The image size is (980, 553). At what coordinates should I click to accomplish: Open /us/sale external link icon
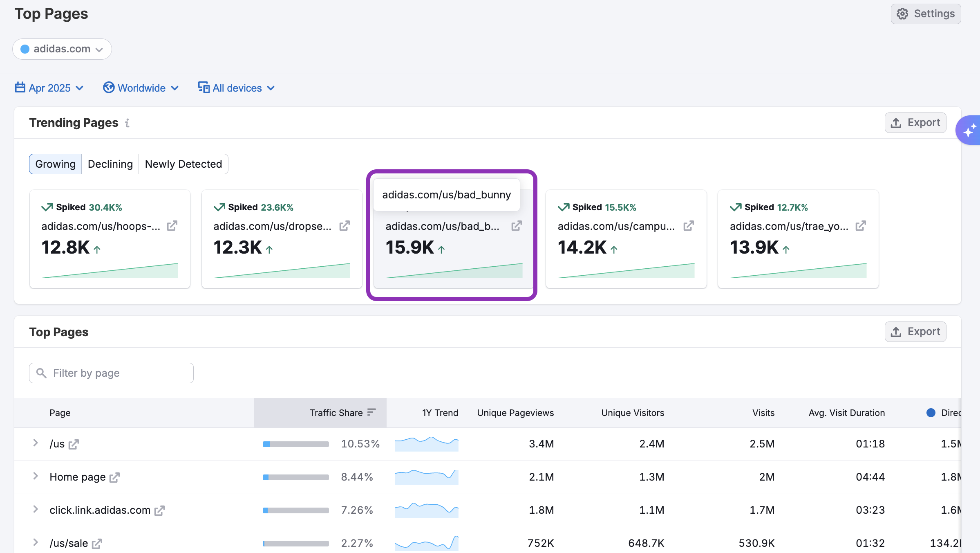pyautogui.click(x=97, y=544)
